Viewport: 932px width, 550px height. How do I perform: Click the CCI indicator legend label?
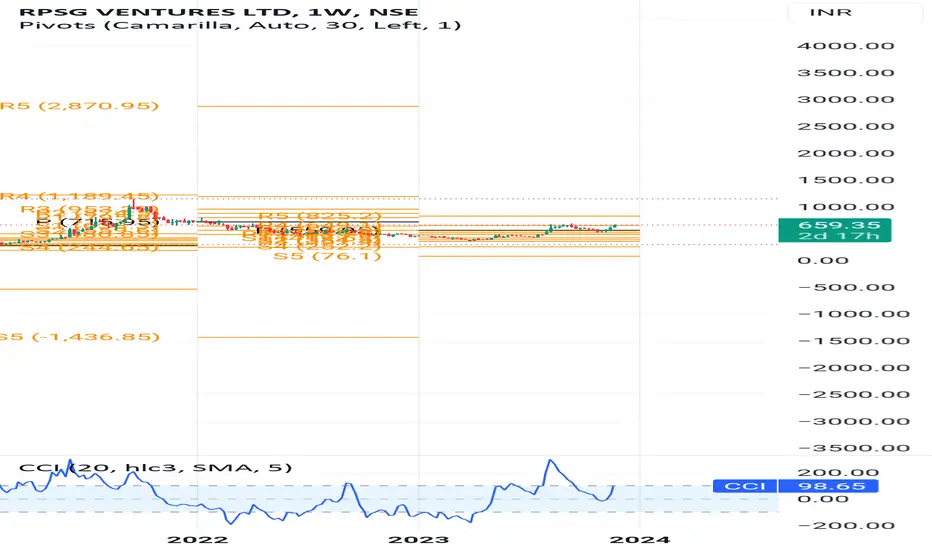coord(155,467)
